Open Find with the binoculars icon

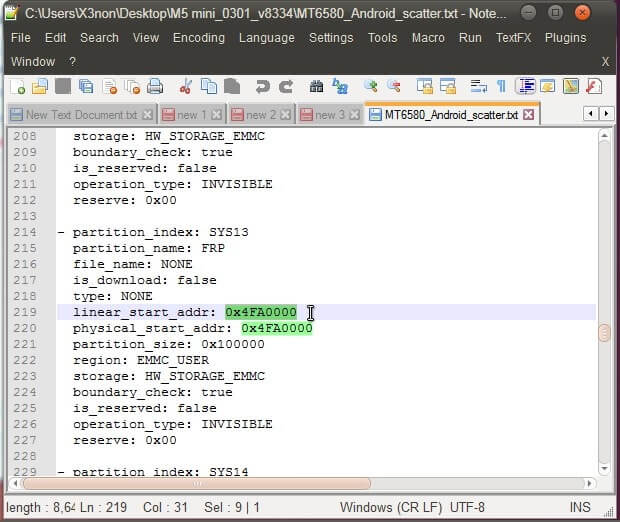click(x=316, y=86)
